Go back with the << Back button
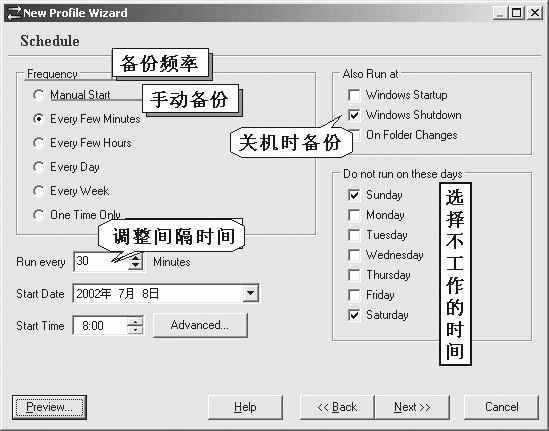Viewport: 549px width, 431px height. point(337,407)
